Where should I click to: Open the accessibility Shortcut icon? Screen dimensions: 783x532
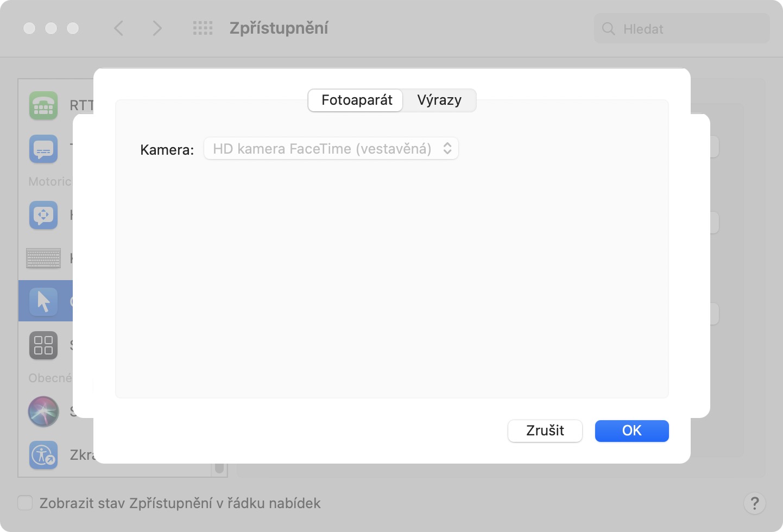coord(43,454)
